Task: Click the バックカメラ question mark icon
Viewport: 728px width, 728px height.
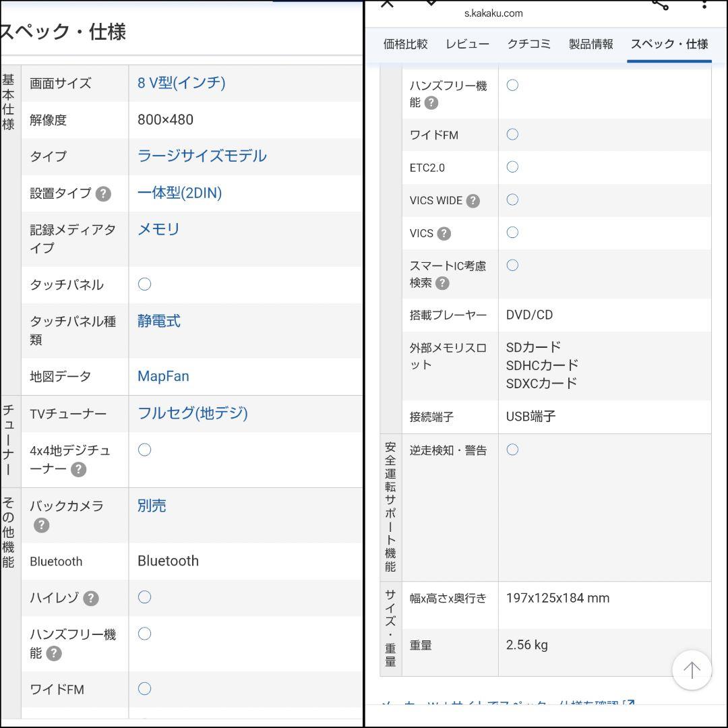Action: (x=42, y=525)
